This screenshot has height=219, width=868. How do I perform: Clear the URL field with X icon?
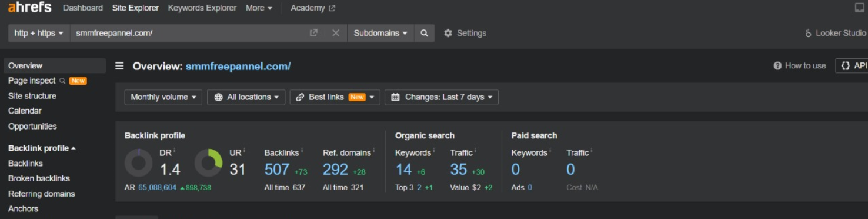pos(336,33)
